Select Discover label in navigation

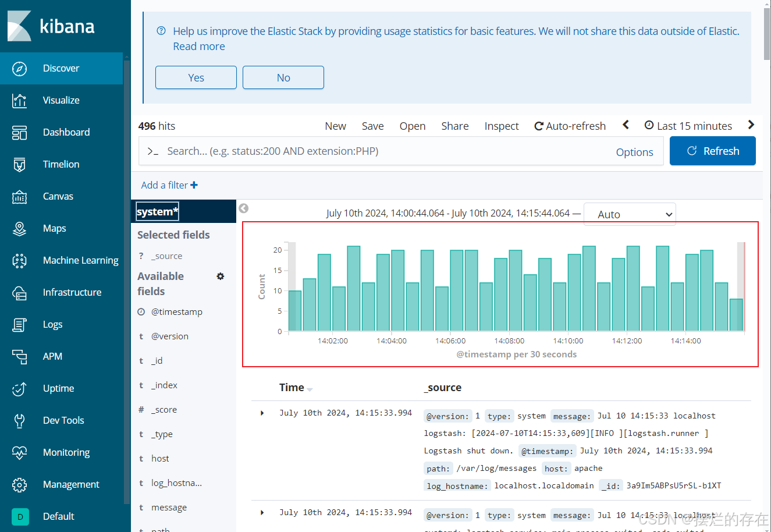[x=61, y=69]
